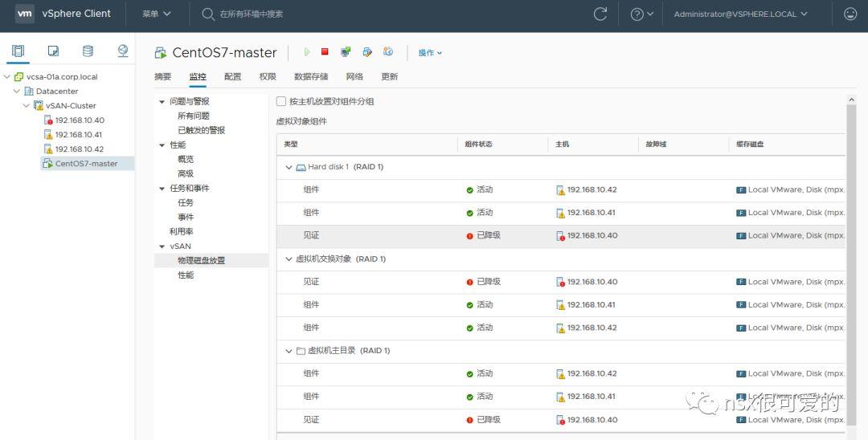Click the vCenter icon beside vcsa-01a.corp.local

[18, 77]
